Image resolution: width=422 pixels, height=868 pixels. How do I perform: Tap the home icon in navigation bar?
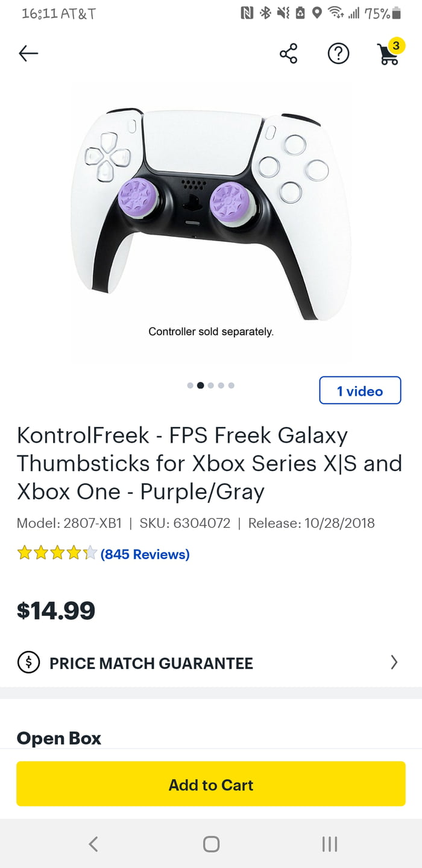click(211, 845)
